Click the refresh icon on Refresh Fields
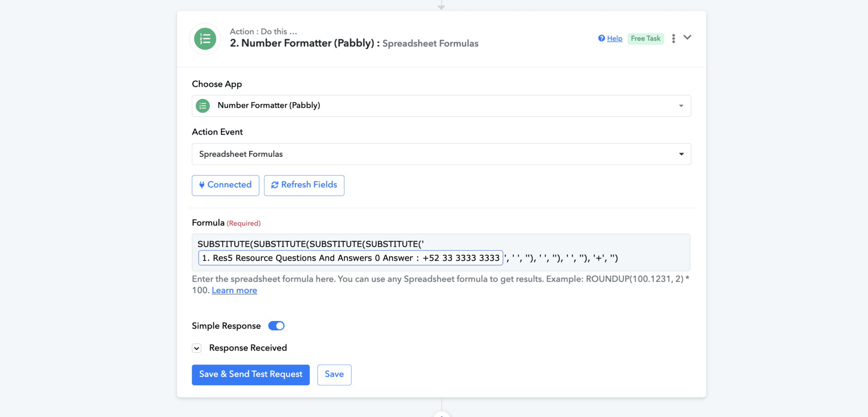This screenshot has width=868, height=417. [274, 185]
